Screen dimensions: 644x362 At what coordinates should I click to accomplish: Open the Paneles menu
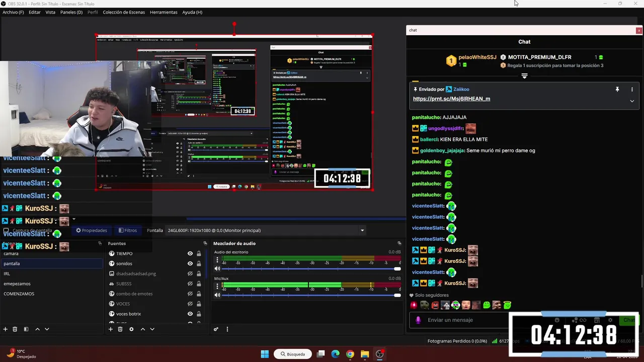pos(71,12)
